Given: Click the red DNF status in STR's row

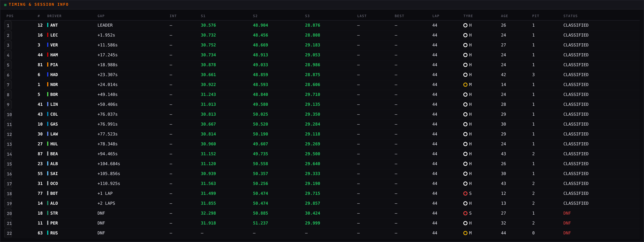Looking at the screenshot, I should (567, 213).
